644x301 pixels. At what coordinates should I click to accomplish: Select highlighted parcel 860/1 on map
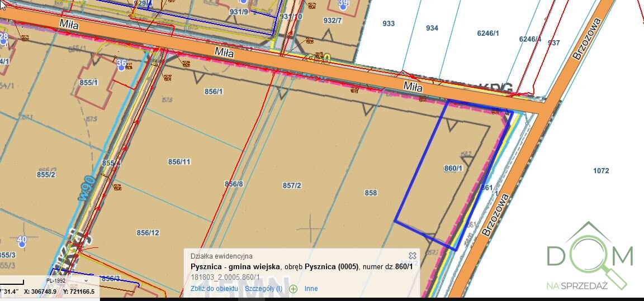tap(453, 168)
